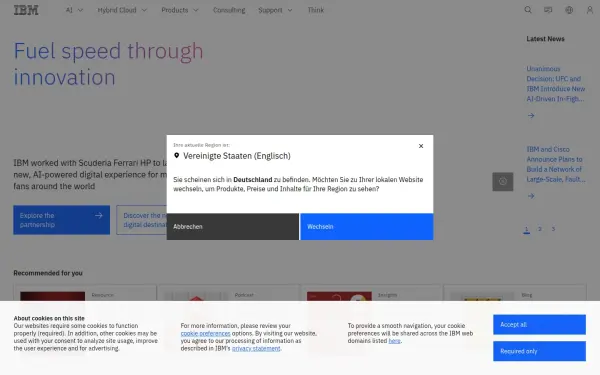Click arrow under UFC news item
Viewport: 600px width, 375px height.
click(x=531, y=115)
